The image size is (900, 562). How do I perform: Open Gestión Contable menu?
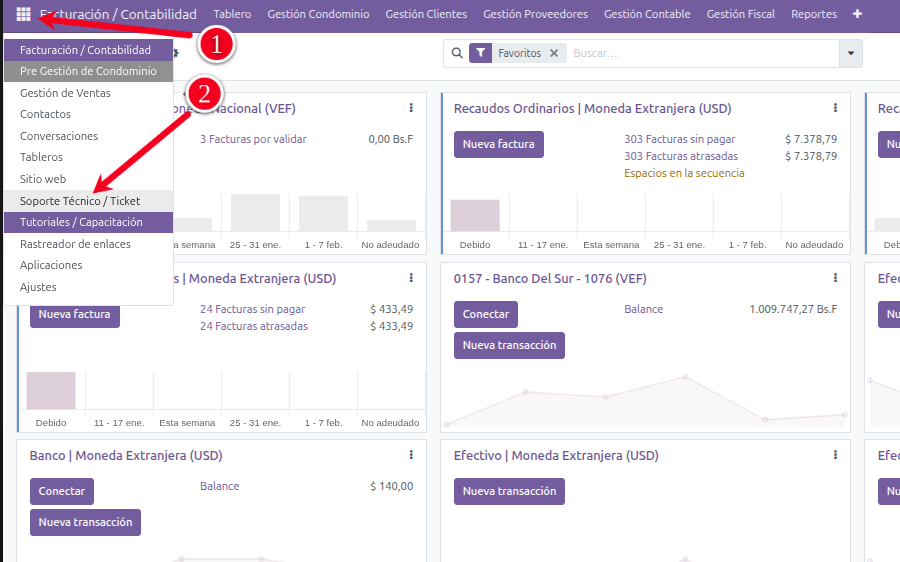[647, 14]
